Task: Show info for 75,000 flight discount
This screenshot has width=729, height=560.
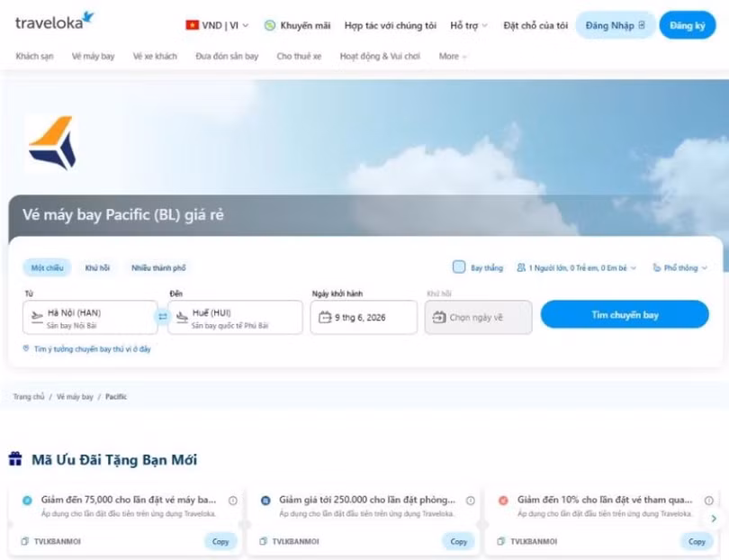Action: coord(232,501)
